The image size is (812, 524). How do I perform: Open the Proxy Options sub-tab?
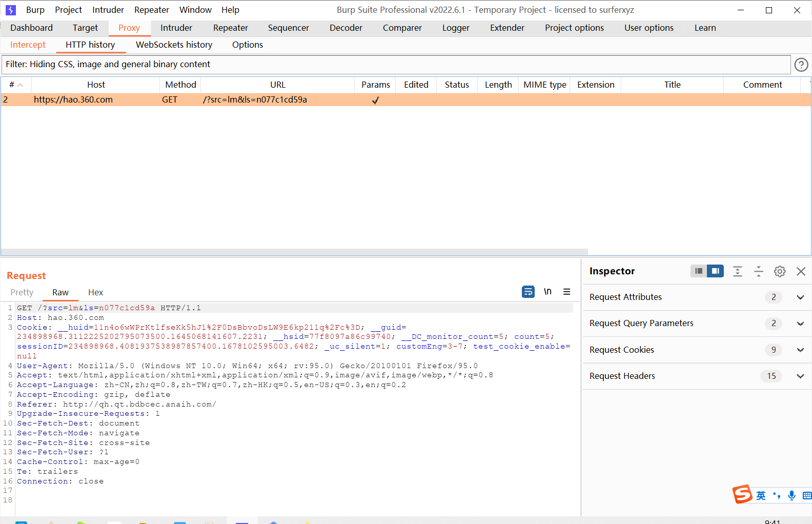click(248, 45)
